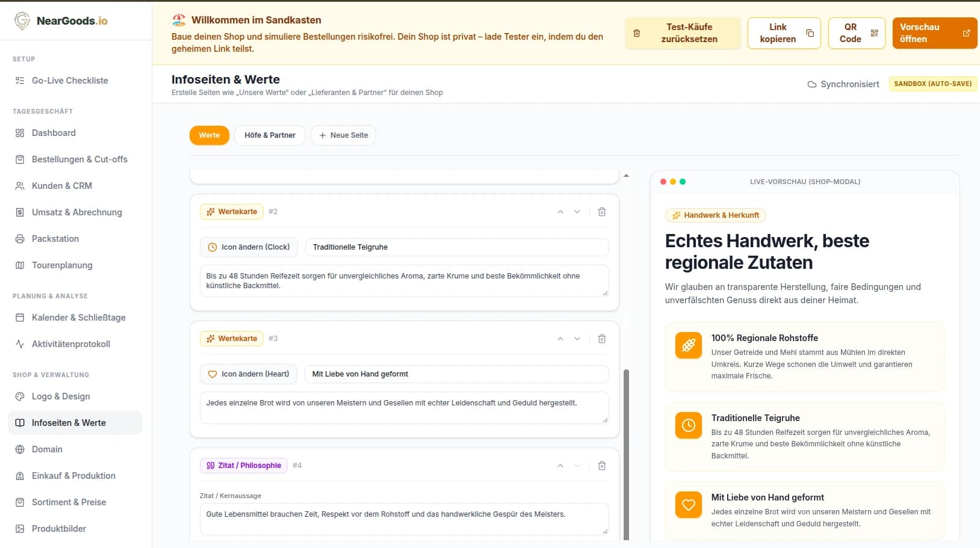Open Einkauf & Produktion
980x548 pixels.
point(75,476)
